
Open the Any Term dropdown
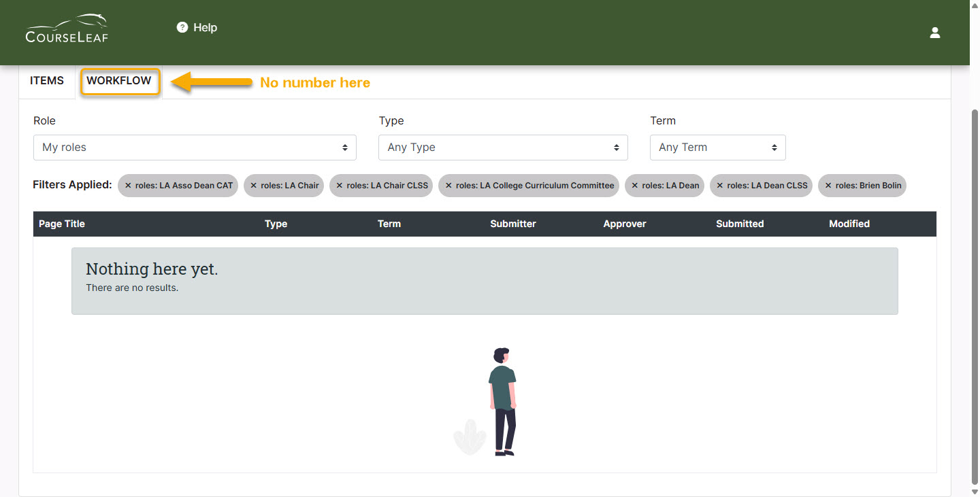coord(717,147)
